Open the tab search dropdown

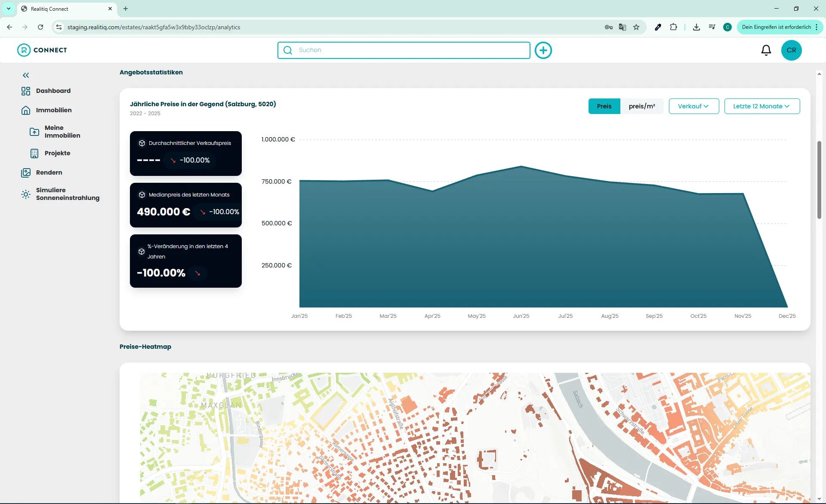[9, 9]
